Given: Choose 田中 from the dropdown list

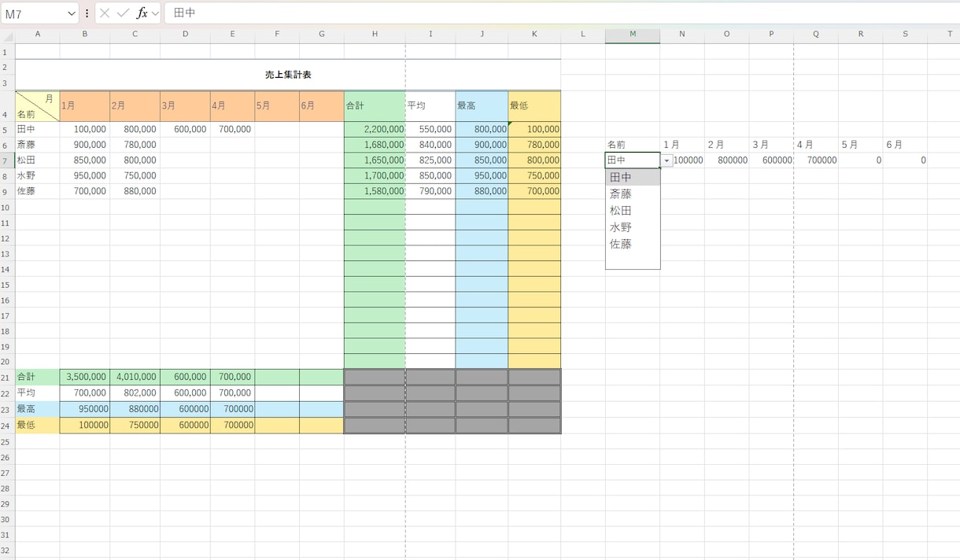Looking at the screenshot, I should [633, 177].
